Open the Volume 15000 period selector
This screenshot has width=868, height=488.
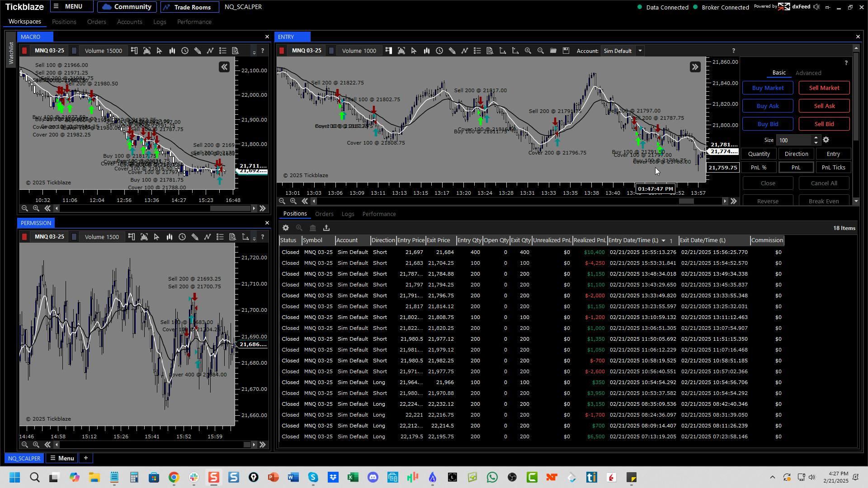[104, 51]
